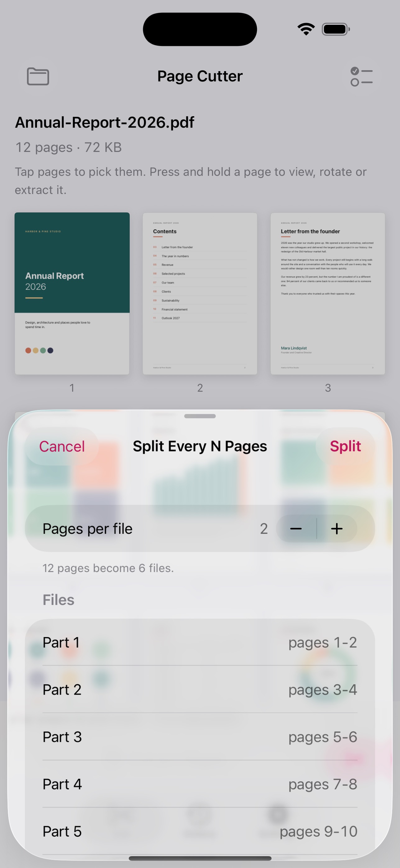Viewport: 400px width, 868px height.
Task: Tap the Files section header
Action: [58, 600]
